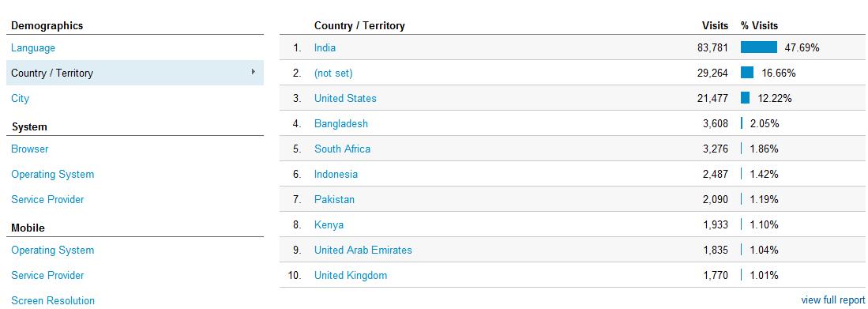Viewport: 868px width, 309px height.
Task: Open the United Kingdom link
Action: [351, 275]
